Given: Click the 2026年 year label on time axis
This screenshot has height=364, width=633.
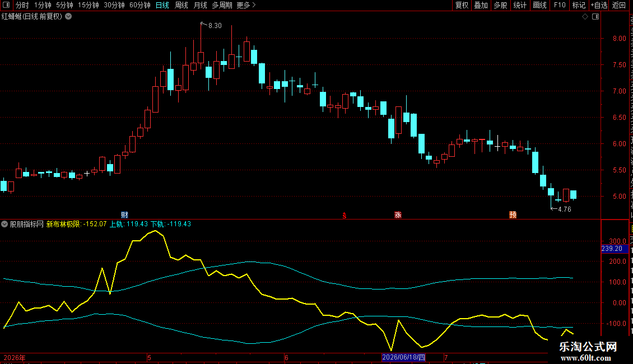Looking at the screenshot, I should click(14, 357).
